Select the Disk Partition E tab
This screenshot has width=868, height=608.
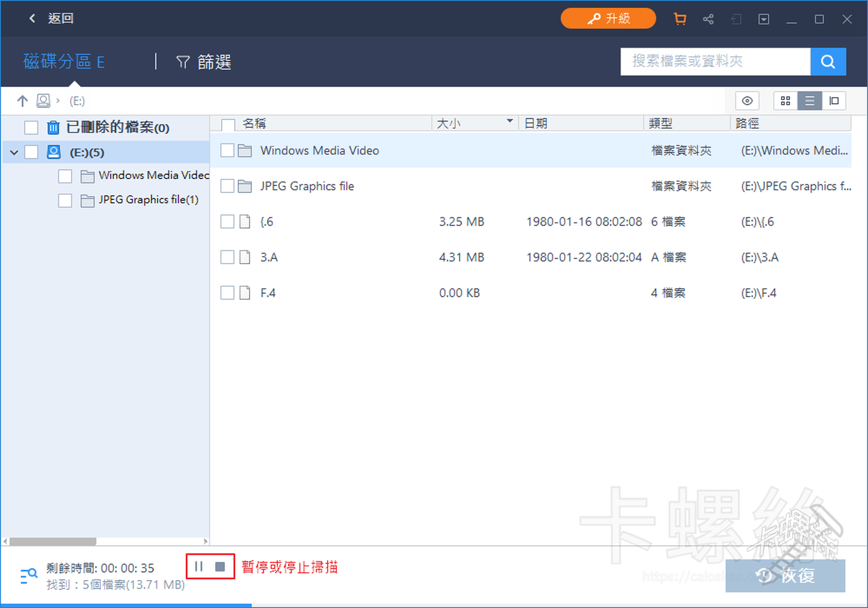64,62
